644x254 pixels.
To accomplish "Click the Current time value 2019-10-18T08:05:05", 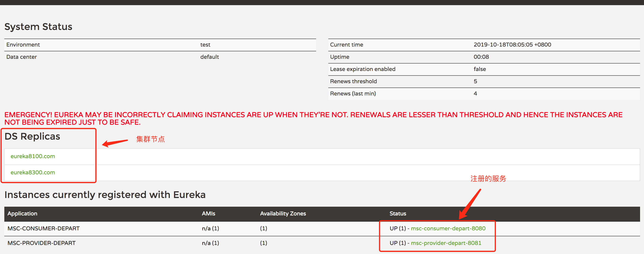I will pyautogui.click(x=512, y=45).
